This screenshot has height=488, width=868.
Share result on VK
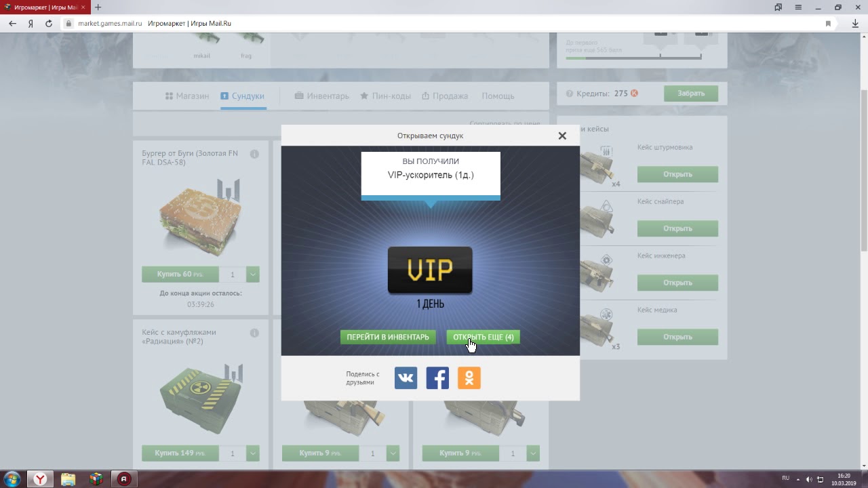[x=406, y=378]
